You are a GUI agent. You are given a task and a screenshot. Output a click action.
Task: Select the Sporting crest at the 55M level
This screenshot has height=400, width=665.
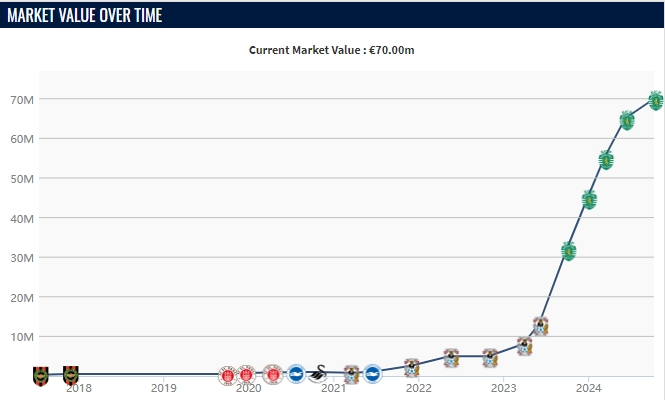click(x=606, y=160)
